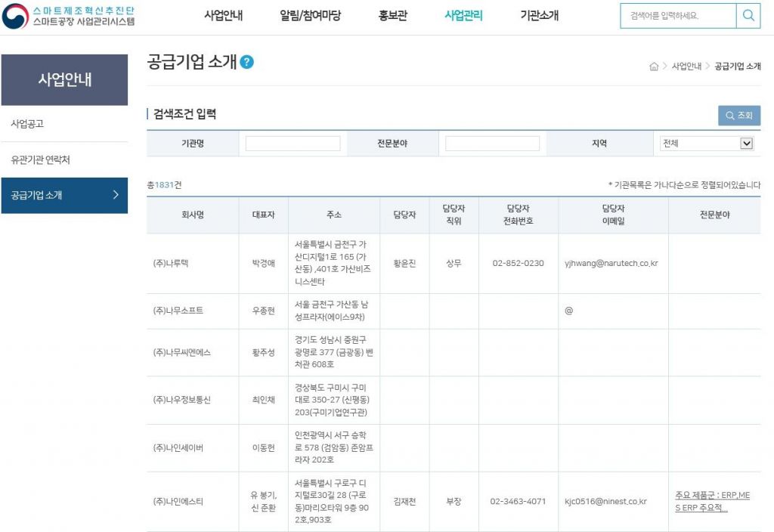
Task: Click the magnifier search icon in header
Action: tap(748, 16)
